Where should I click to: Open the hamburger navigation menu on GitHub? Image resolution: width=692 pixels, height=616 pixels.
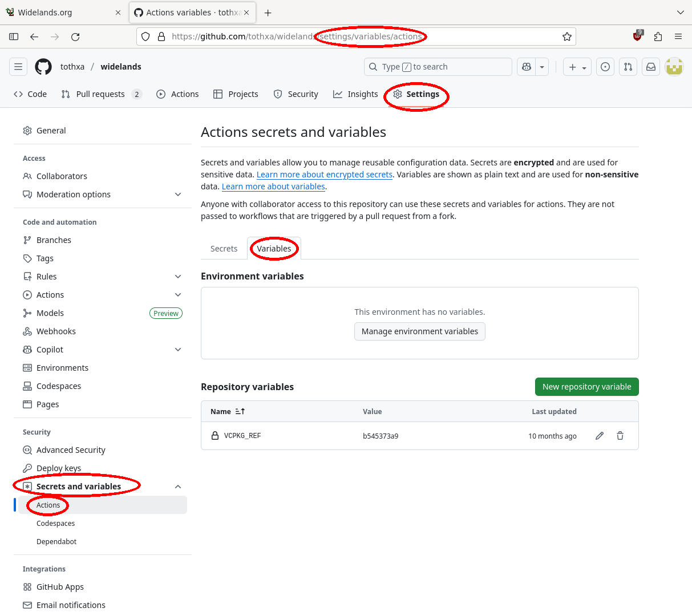click(x=18, y=67)
